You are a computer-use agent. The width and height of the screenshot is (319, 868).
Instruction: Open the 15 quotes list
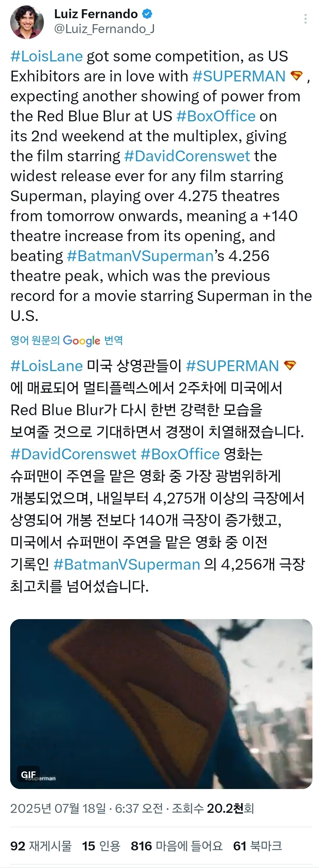[101, 846]
